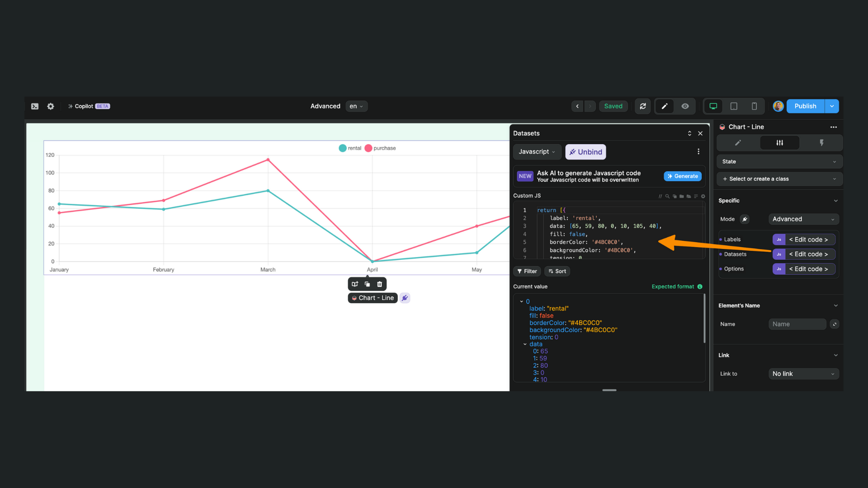Duplicate the selected chart element
Screen dimensions: 868x488
tap(367, 284)
